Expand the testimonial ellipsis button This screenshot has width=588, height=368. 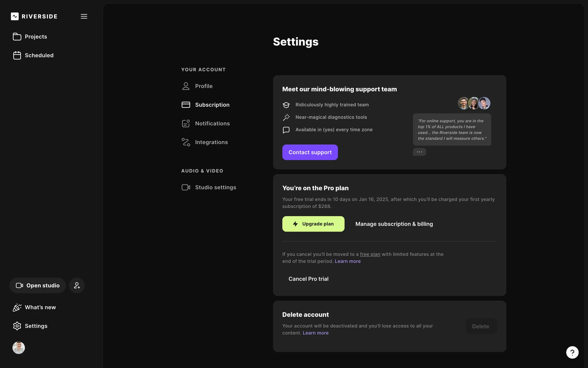(x=419, y=152)
